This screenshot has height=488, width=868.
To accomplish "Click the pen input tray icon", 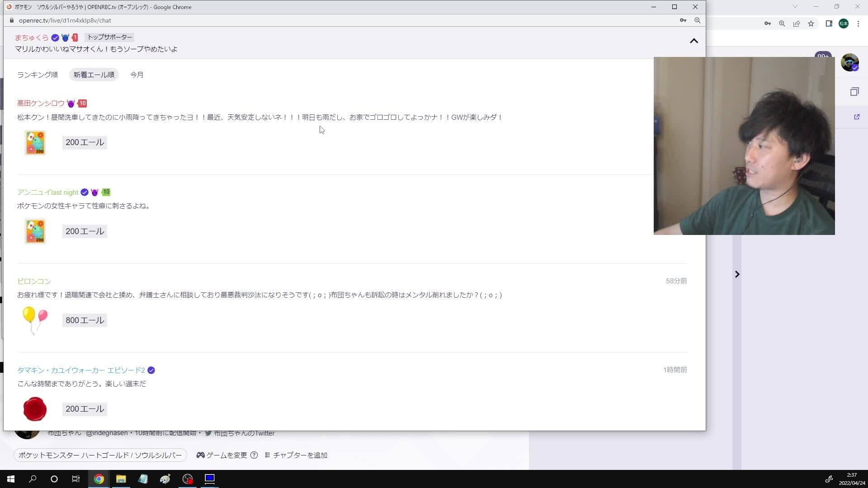I will pyautogui.click(x=829, y=479).
